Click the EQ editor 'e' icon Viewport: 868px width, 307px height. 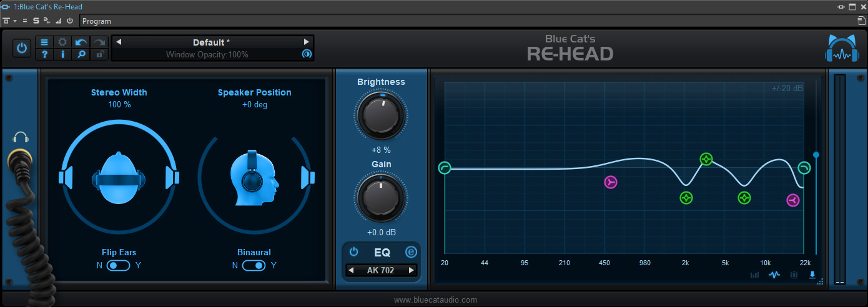coord(411,252)
